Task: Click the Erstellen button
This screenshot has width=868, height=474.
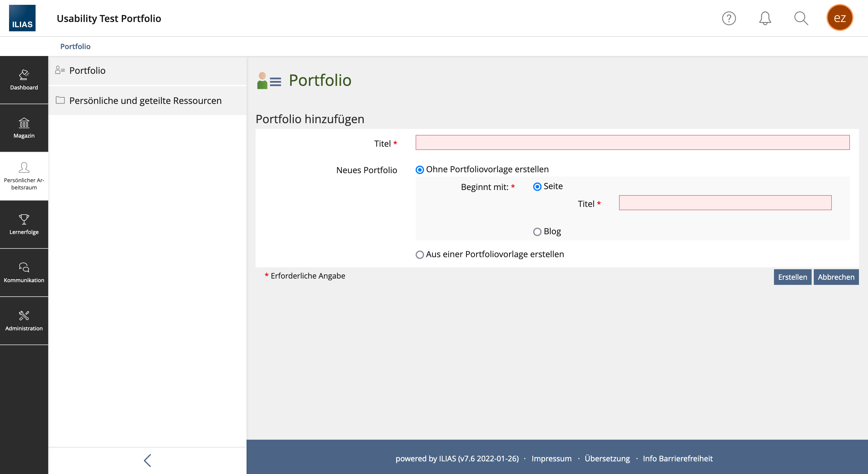Action: click(x=792, y=277)
